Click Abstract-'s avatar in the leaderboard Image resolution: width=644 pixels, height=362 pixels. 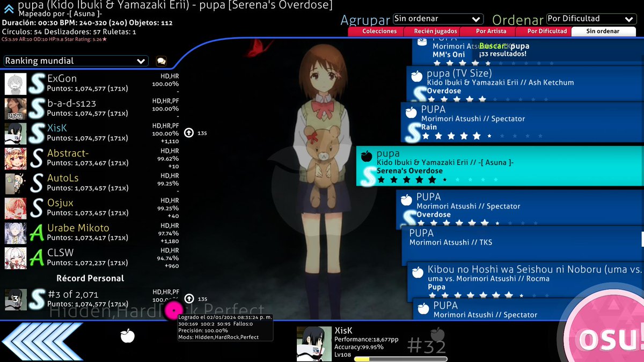tap(16, 159)
